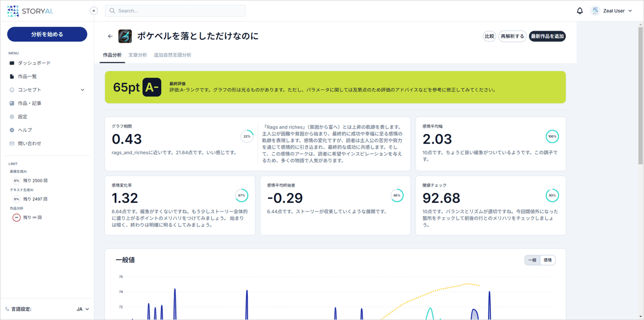Click the text generation 0% indicator

(17, 199)
